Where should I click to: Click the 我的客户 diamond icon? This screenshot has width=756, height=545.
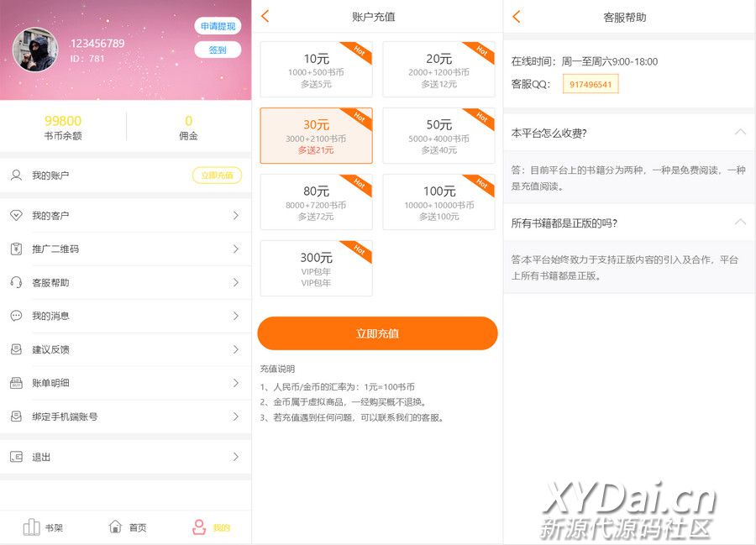17,216
